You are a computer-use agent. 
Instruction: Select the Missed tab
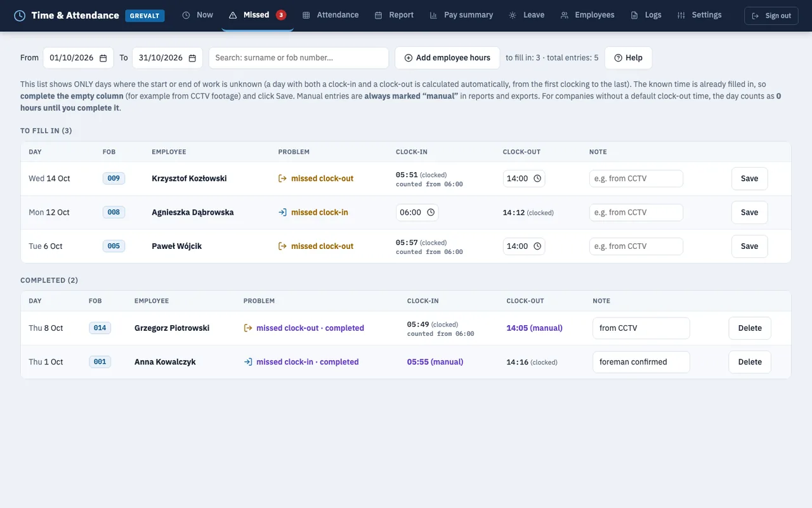click(258, 15)
